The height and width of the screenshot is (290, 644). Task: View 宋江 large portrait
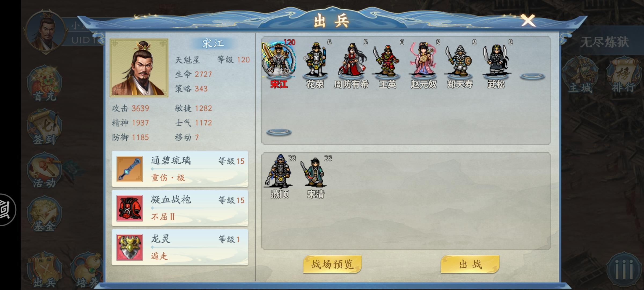(139, 68)
